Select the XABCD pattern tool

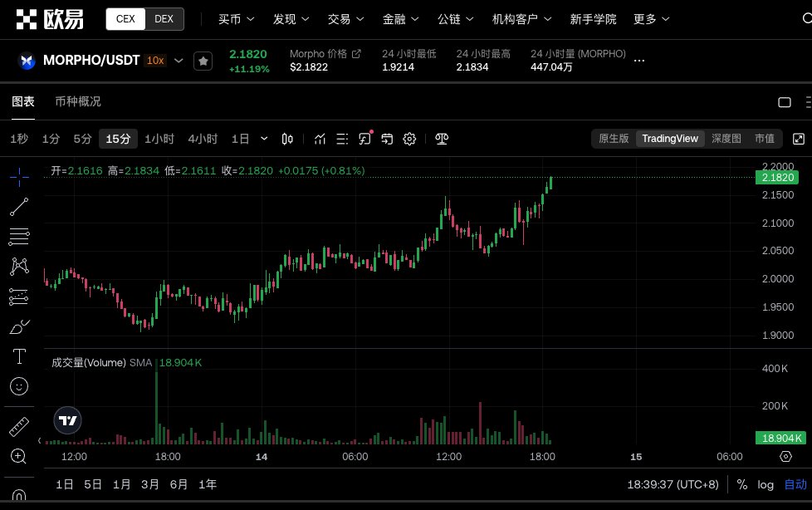click(19, 267)
